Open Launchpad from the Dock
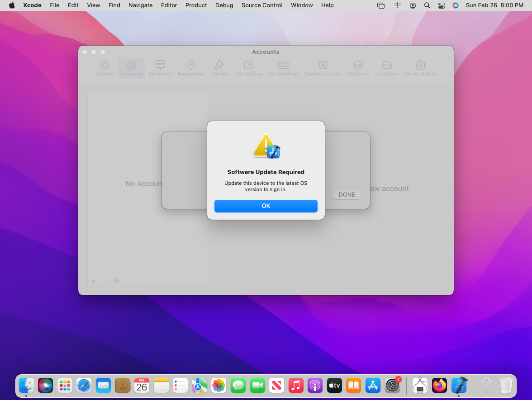Screen dimensions: 532x400 (65, 386)
